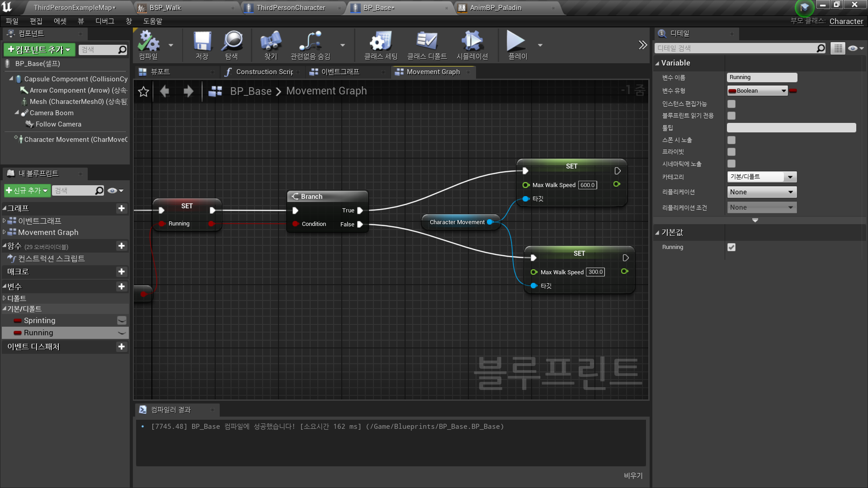Switch to the Construction Script tab
Viewport: 868px width, 488px height.
point(264,72)
